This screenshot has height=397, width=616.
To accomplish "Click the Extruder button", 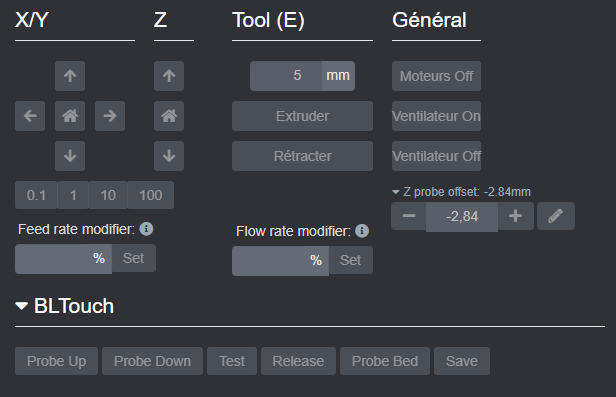I will (x=302, y=116).
